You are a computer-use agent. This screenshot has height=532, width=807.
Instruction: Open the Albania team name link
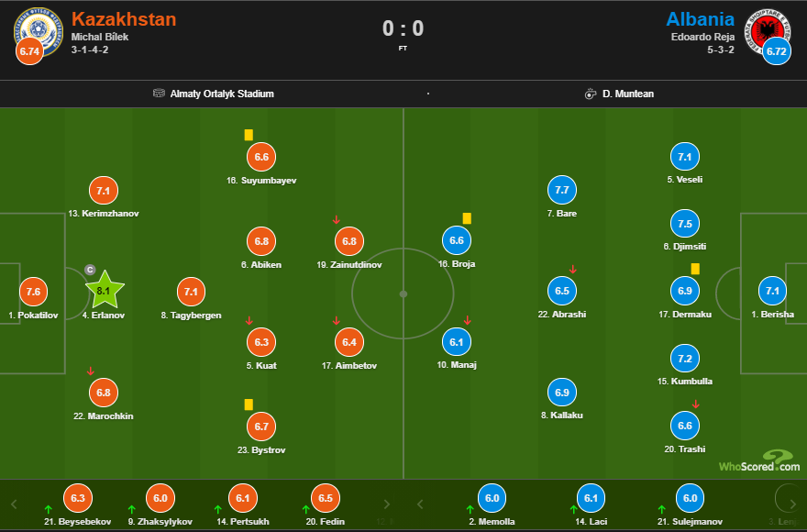click(700, 19)
